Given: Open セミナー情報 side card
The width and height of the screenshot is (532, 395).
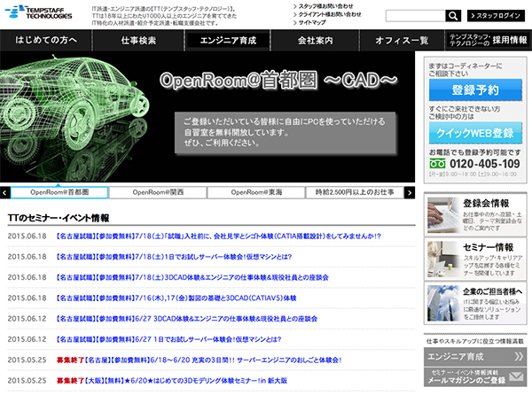Looking at the screenshot, I should click(475, 259).
